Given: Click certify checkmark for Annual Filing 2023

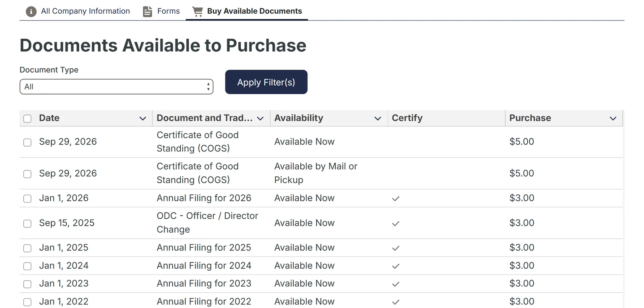Looking at the screenshot, I should point(396,284).
